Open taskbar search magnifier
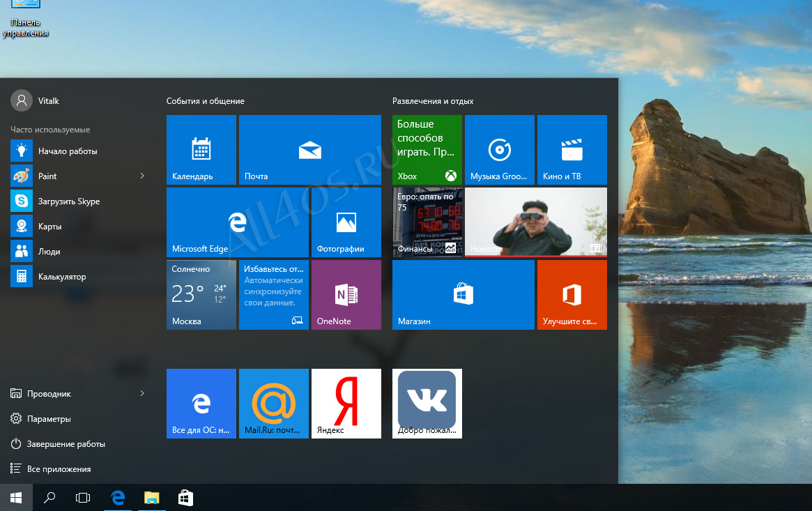This screenshot has width=812, height=511. (x=49, y=498)
